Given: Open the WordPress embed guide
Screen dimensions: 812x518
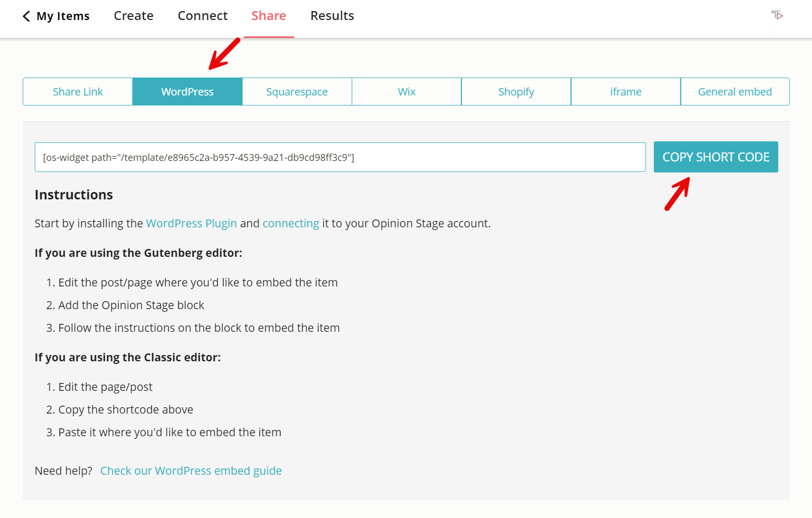Looking at the screenshot, I should click(x=191, y=471).
